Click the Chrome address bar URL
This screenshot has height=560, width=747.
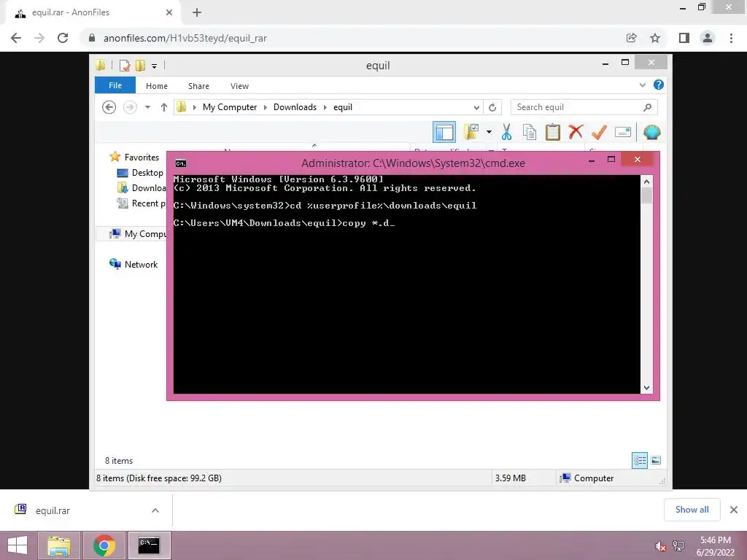point(185,38)
